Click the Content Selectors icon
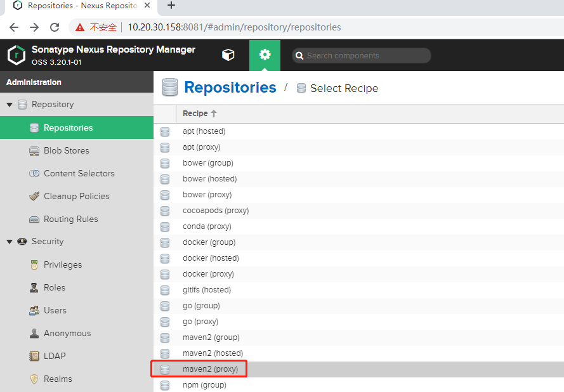The image size is (564, 392). [34, 173]
